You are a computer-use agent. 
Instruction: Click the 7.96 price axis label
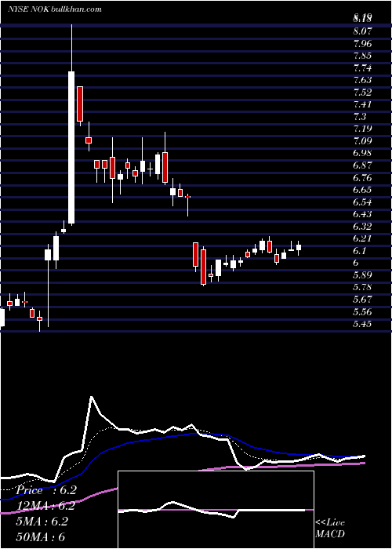pos(362,43)
